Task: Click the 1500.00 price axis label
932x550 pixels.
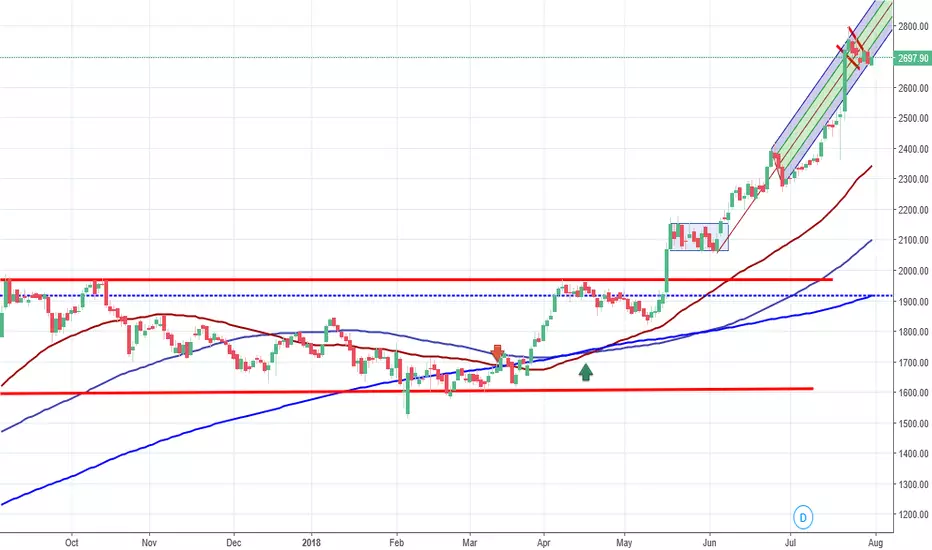Action: point(913,423)
